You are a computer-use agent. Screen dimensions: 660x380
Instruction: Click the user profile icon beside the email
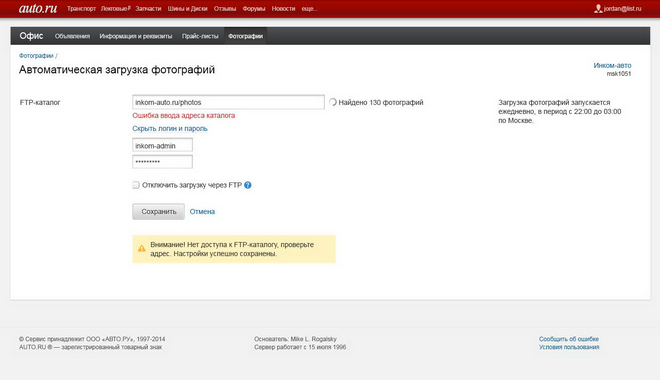(x=598, y=8)
